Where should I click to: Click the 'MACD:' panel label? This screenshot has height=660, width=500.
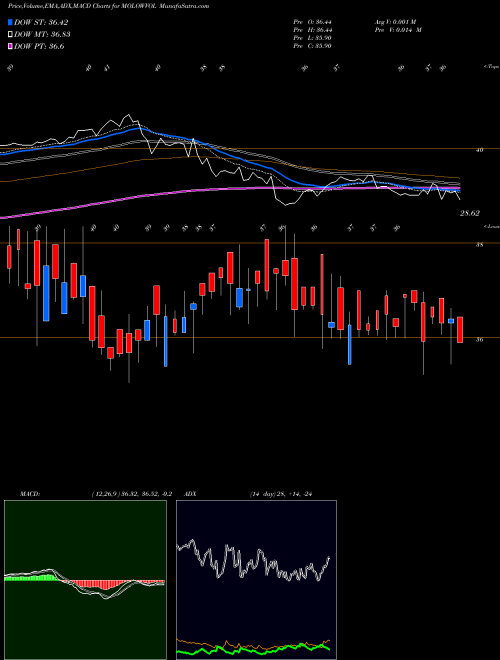(x=30, y=494)
